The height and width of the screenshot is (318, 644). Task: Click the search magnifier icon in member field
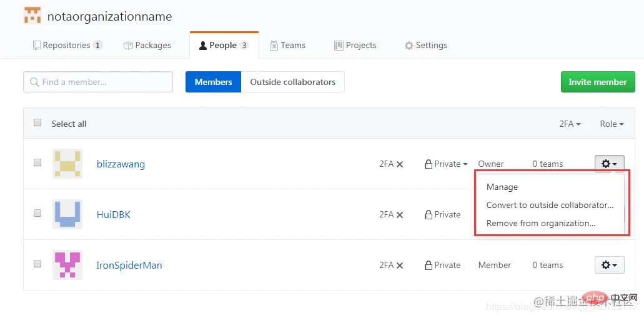(34, 82)
